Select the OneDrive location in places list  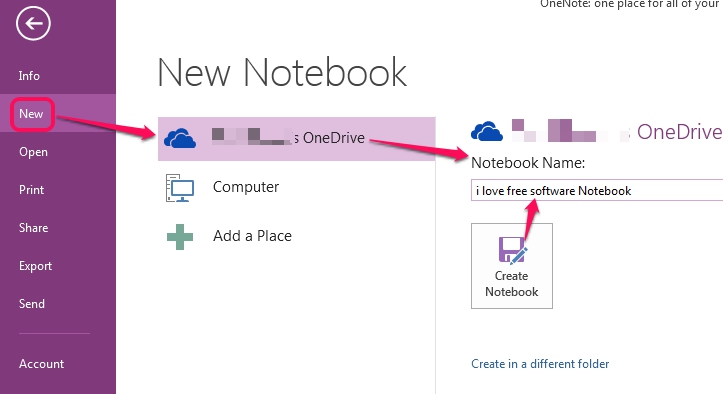(x=296, y=138)
